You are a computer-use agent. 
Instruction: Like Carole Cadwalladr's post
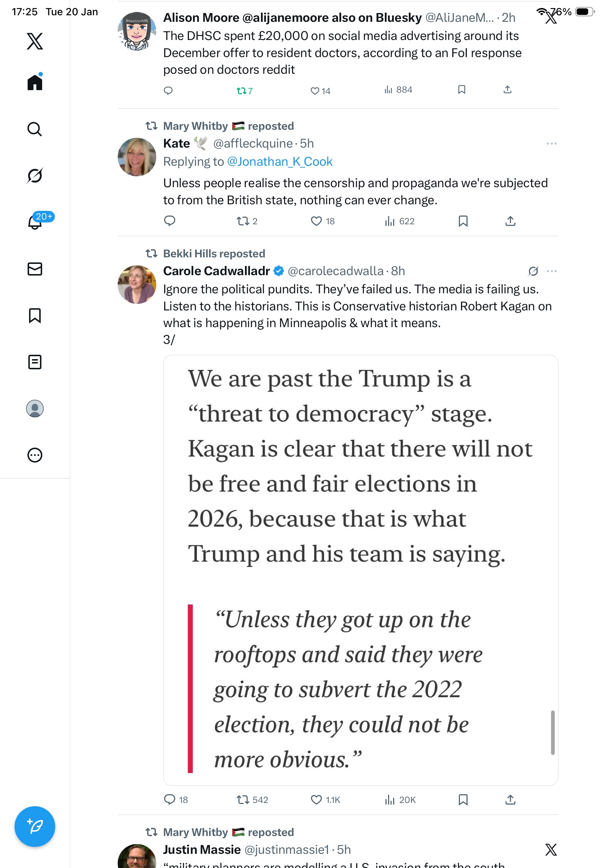point(316,800)
